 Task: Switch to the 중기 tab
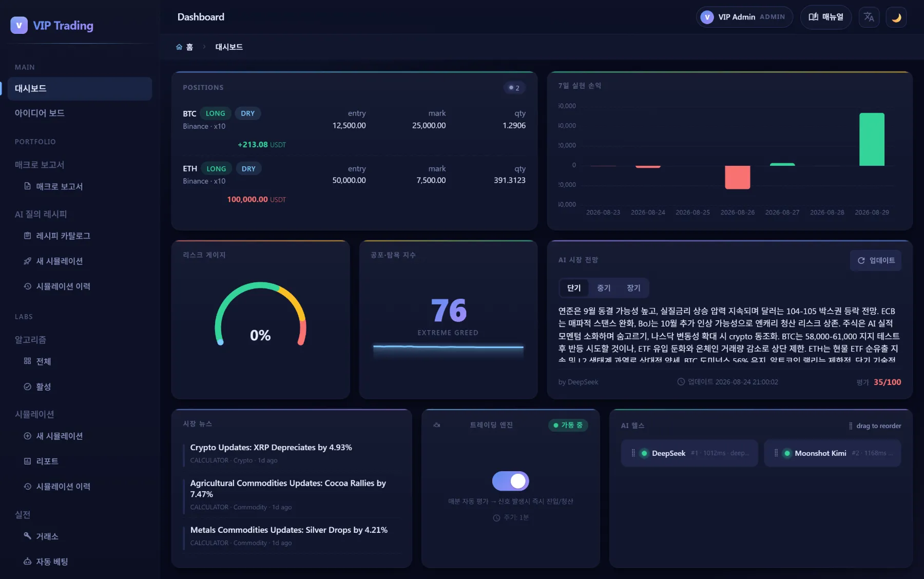[x=604, y=288]
